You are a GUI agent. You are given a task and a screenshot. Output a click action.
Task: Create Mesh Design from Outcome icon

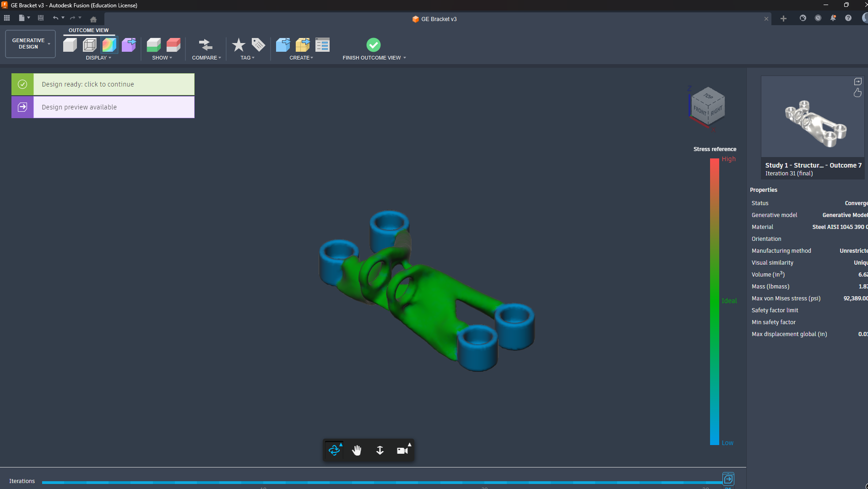coord(303,45)
